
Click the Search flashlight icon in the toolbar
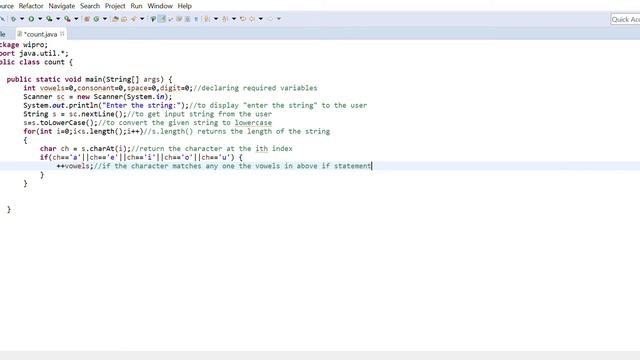[134, 19]
